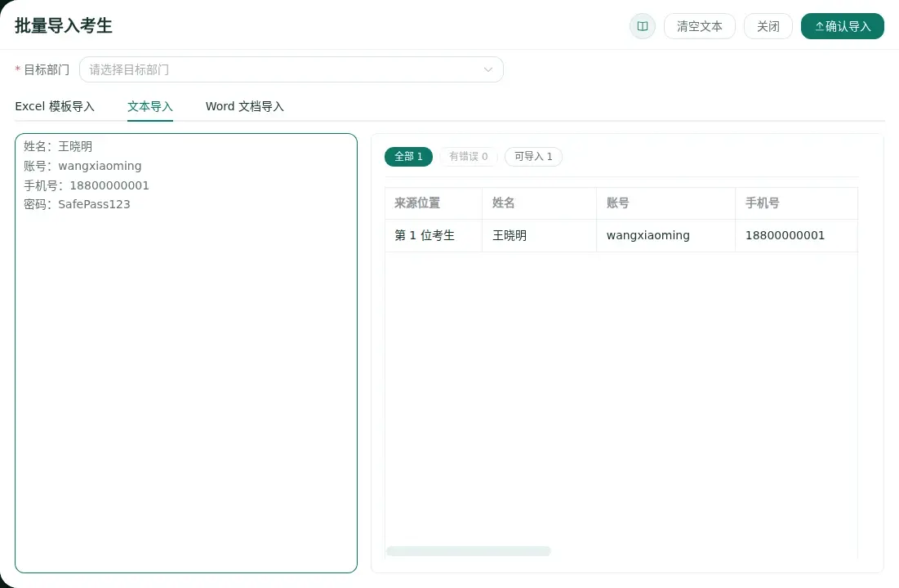Filter by 可导入 1 pill
The width and height of the screenshot is (899, 588).
click(533, 157)
